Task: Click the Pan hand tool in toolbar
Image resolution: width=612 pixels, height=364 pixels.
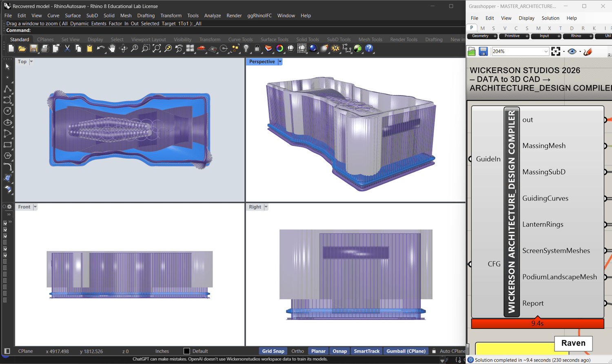Action: (112, 49)
